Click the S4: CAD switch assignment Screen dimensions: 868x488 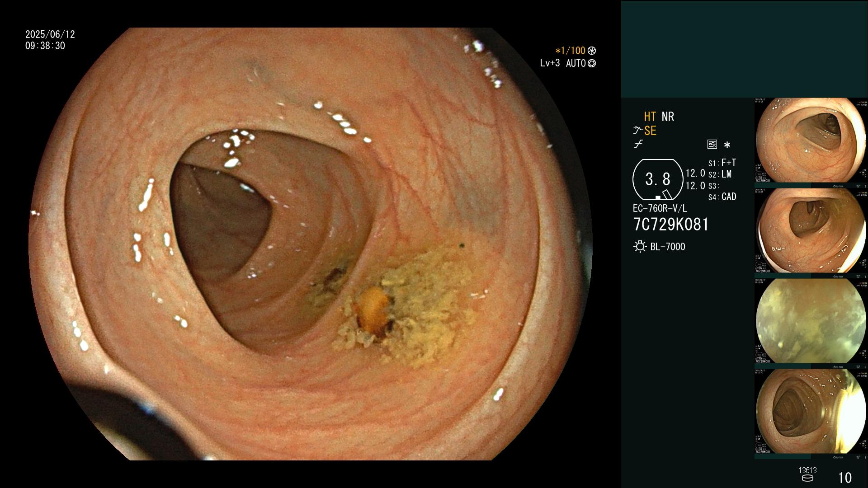pyautogui.click(x=722, y=197)
